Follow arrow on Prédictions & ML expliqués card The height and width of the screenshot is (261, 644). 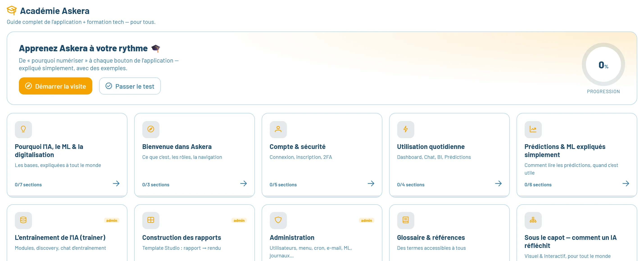(x=626, y=184)
